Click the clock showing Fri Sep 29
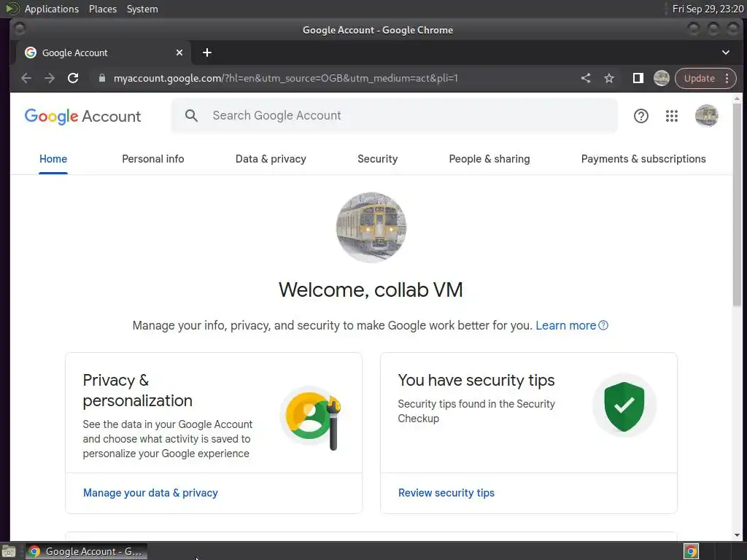The height and width of the screenshot is (560, 747). point(708,9)
